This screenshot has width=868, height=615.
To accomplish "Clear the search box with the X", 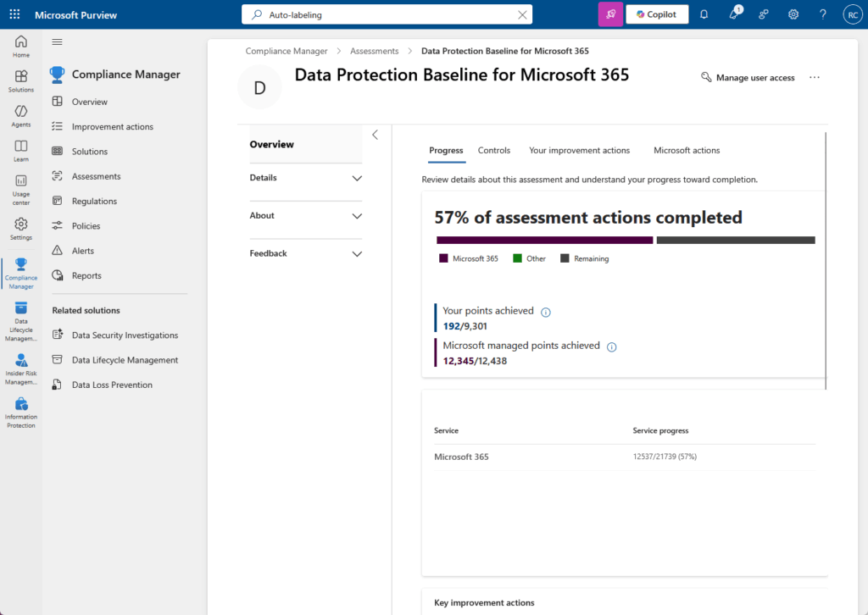I will 522,15.
